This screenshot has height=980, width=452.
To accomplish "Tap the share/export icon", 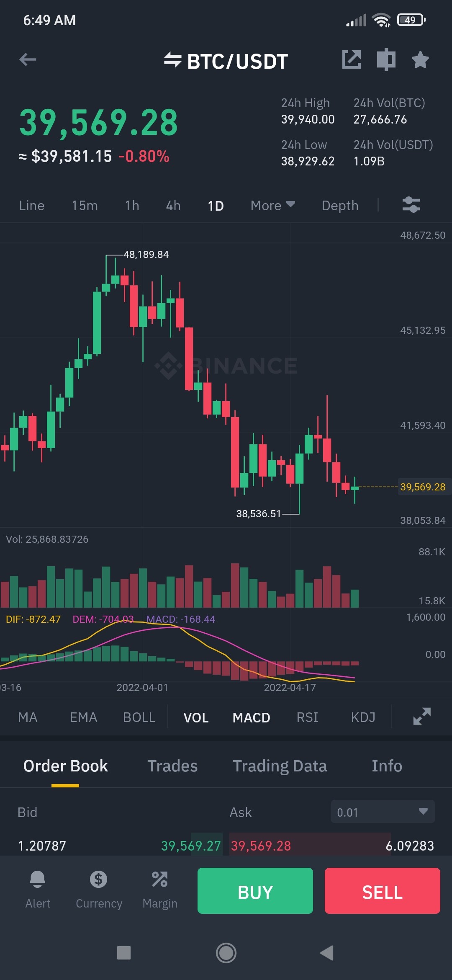I will click(x=352, y=59).
